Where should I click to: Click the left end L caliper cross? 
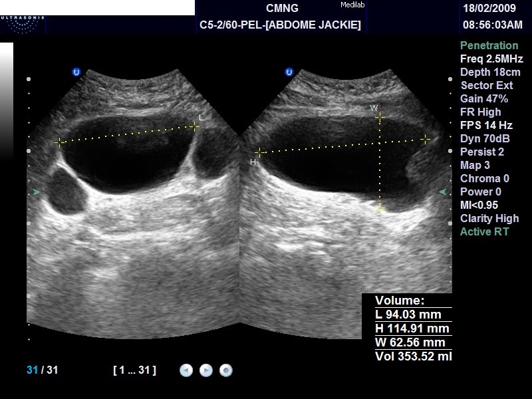[59, 143]
